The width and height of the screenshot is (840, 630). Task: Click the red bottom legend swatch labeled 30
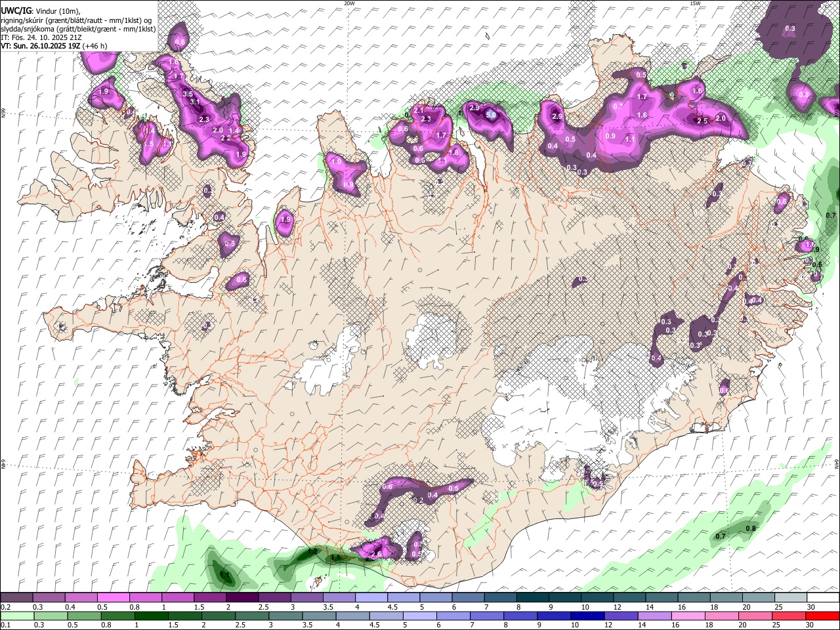pyautogui.click(x=824, y=616)
